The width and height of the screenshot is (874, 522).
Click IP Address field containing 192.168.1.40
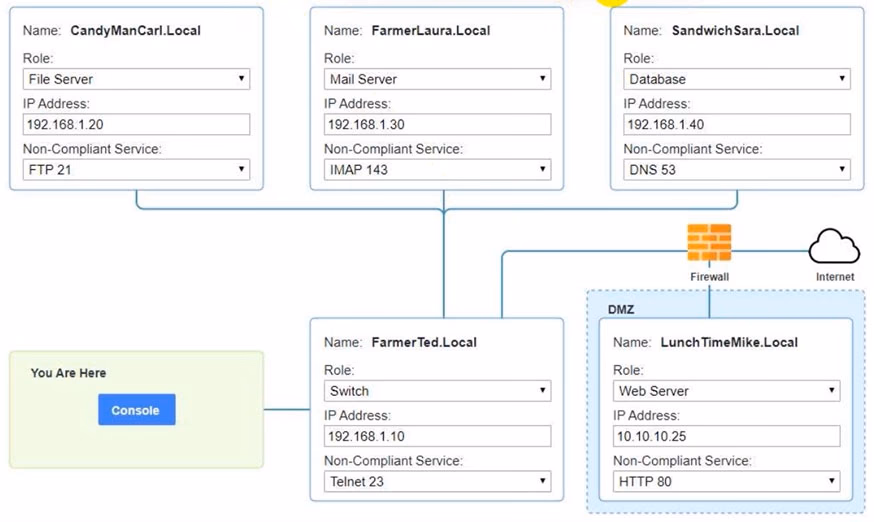click(x=737, y=124)
